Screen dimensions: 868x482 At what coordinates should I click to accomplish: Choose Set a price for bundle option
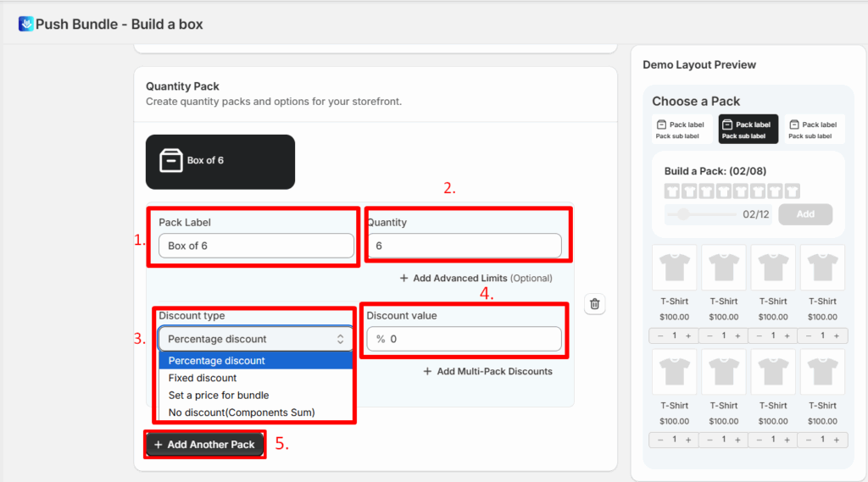[219, 395]
